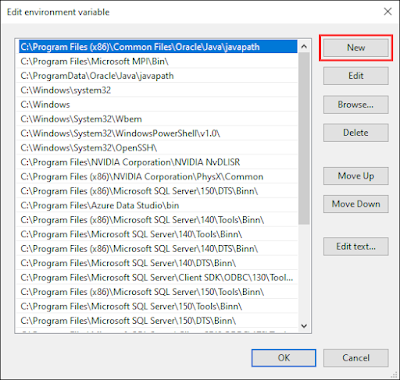Close the Edit environment variable dialog
Screen dimensions: 400x380
[x=388, y=12]
